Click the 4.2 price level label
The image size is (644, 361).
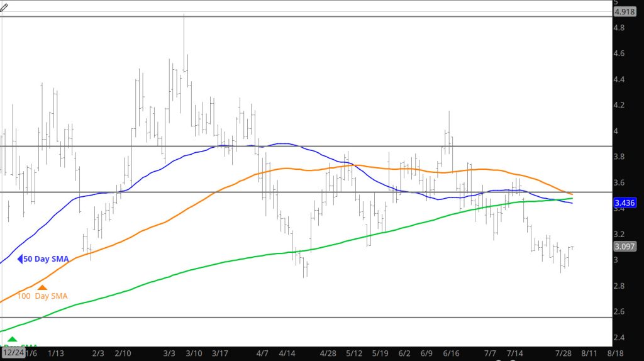619,105
